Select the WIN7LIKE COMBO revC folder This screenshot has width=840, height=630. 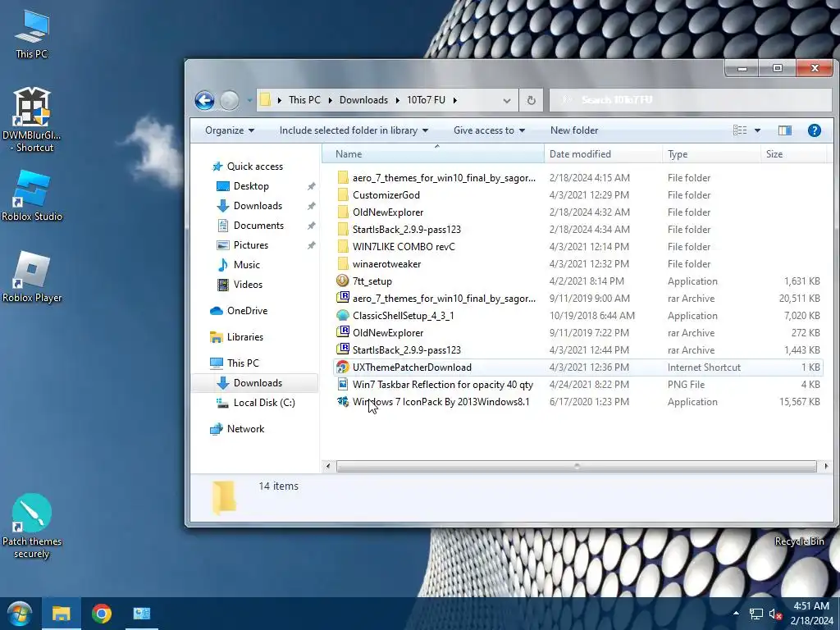(x=577, y=246)
